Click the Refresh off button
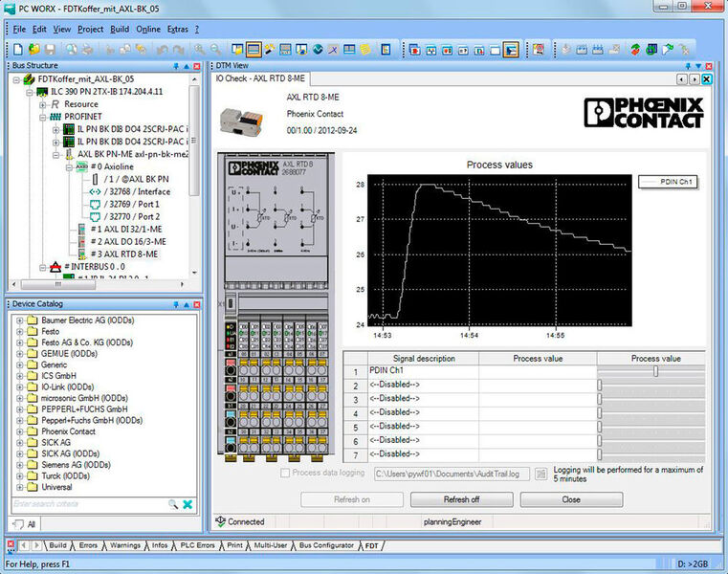Screen dimensions: 728x574 [x=461, y=499]
